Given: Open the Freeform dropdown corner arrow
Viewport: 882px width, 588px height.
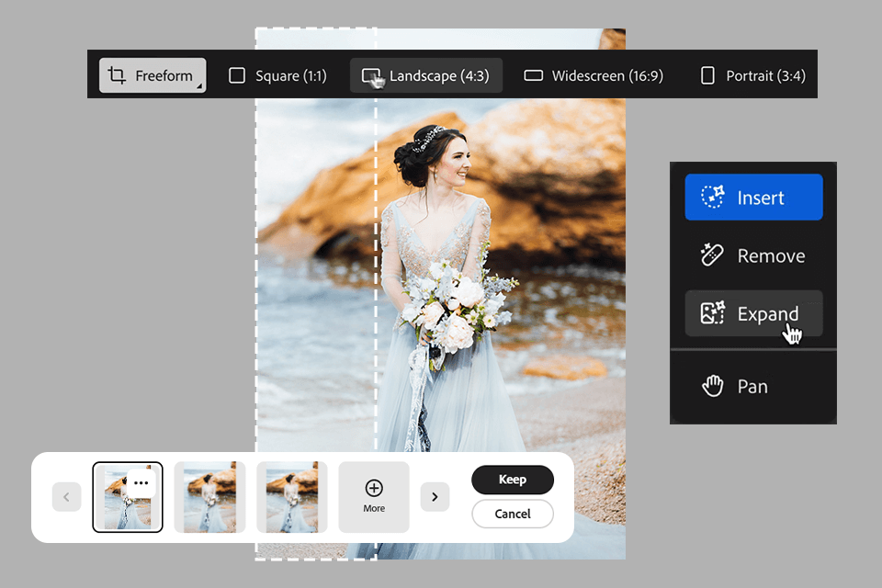Looking at the screenshot, I should pos(199,86).
